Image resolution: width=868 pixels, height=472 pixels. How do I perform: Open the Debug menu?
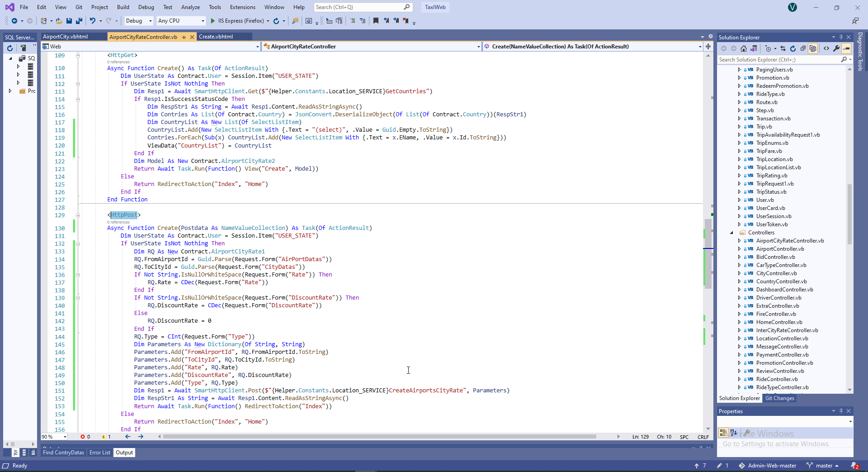pos(146,7)
